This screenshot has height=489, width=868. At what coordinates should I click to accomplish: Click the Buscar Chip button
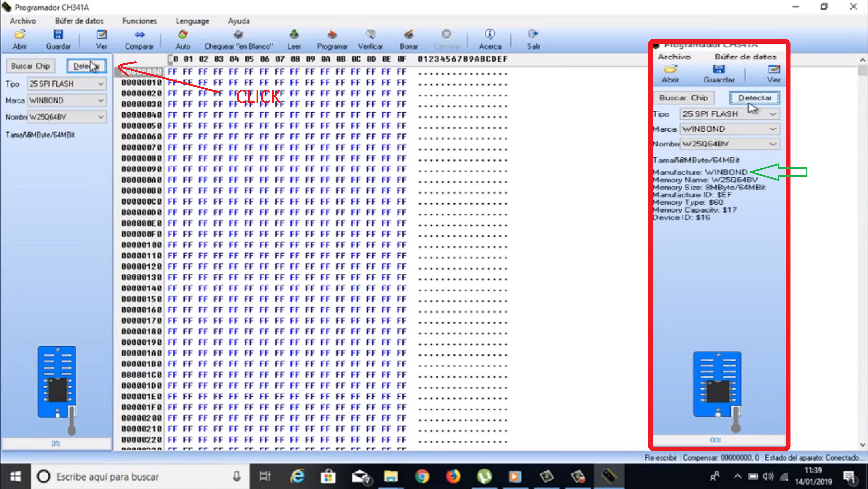coord(31,66)
